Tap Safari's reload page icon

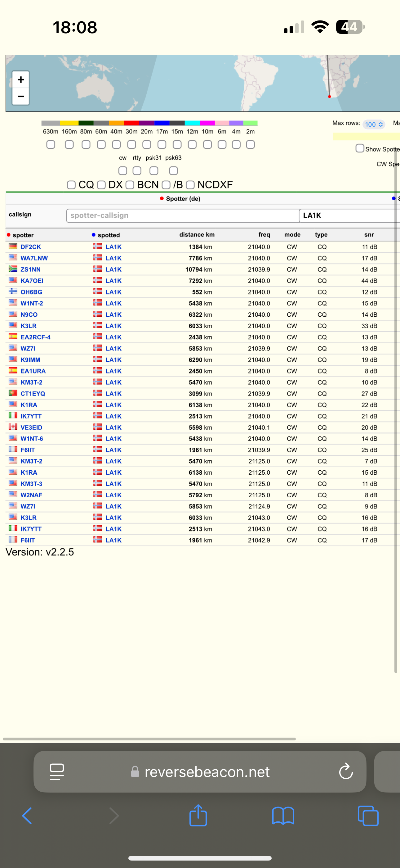pos(345,771)
